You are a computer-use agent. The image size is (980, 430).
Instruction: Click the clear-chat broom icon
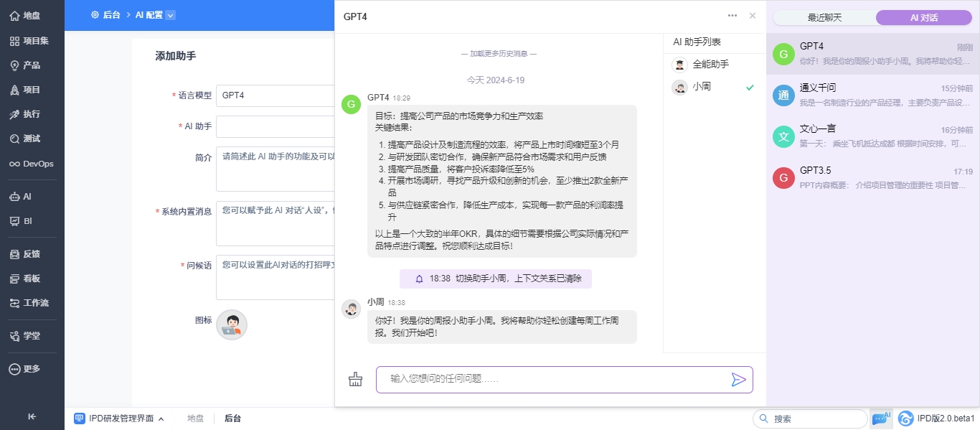[355, 380]
